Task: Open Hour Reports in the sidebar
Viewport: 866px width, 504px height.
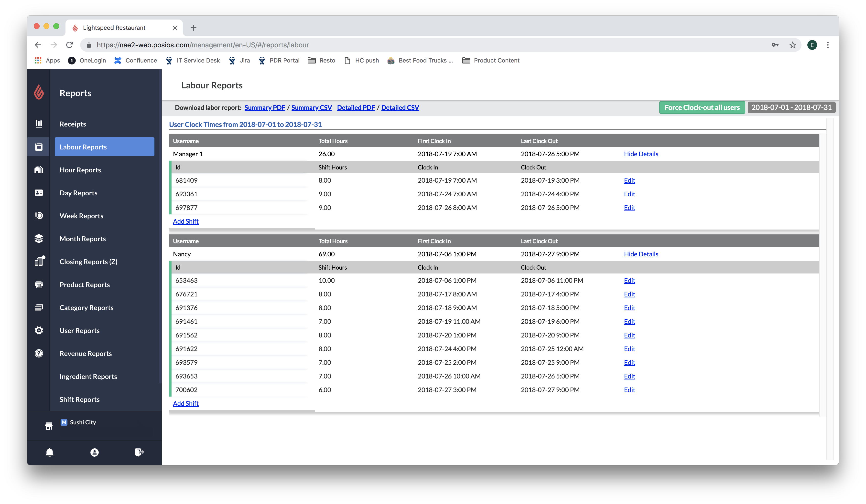Action: point(80,170)
